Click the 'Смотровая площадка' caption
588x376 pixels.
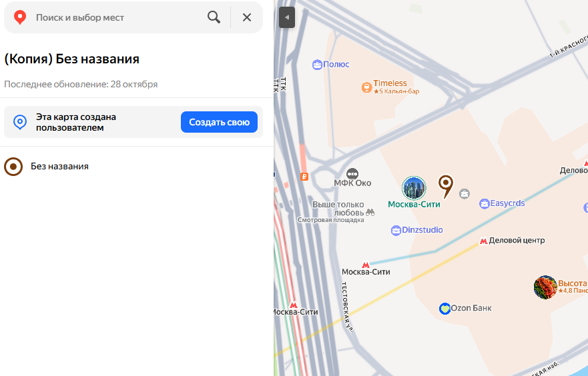pyautogui.click(x=331, y=220)
